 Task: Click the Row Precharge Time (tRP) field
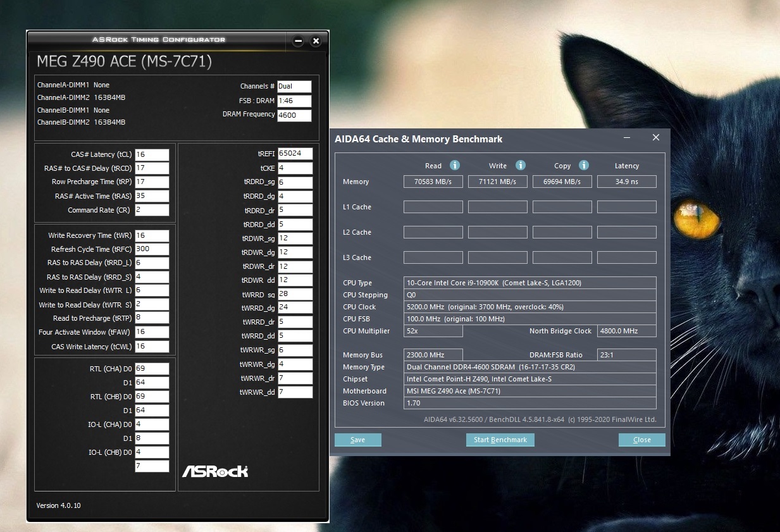tap(152, 182)
